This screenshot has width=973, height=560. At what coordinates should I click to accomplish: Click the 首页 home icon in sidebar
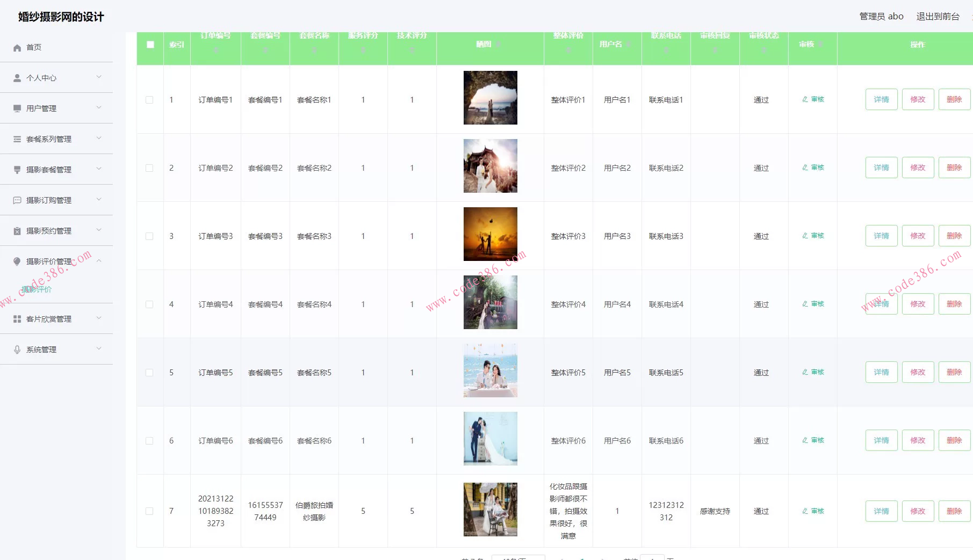click(17, 48)
